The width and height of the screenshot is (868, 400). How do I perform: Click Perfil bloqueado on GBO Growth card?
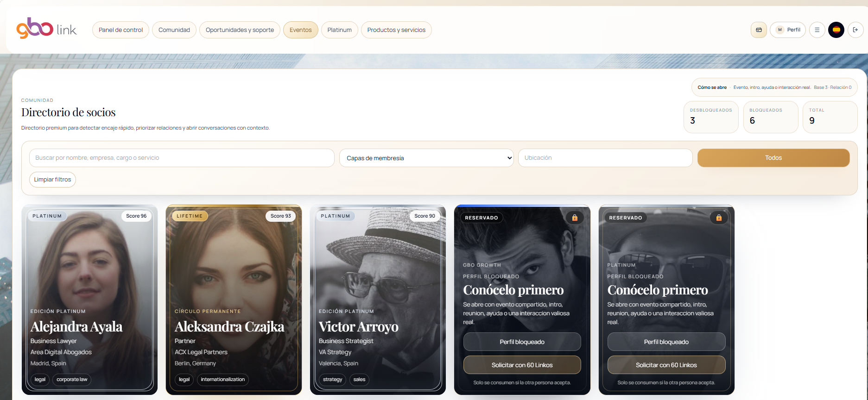point(522,342)
